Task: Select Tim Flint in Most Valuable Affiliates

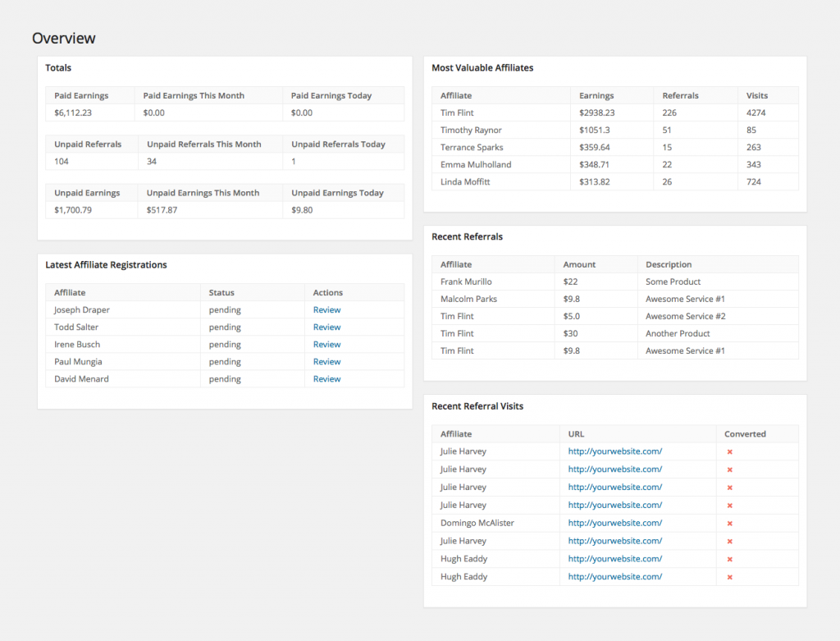Action: [x=457, y=113]
